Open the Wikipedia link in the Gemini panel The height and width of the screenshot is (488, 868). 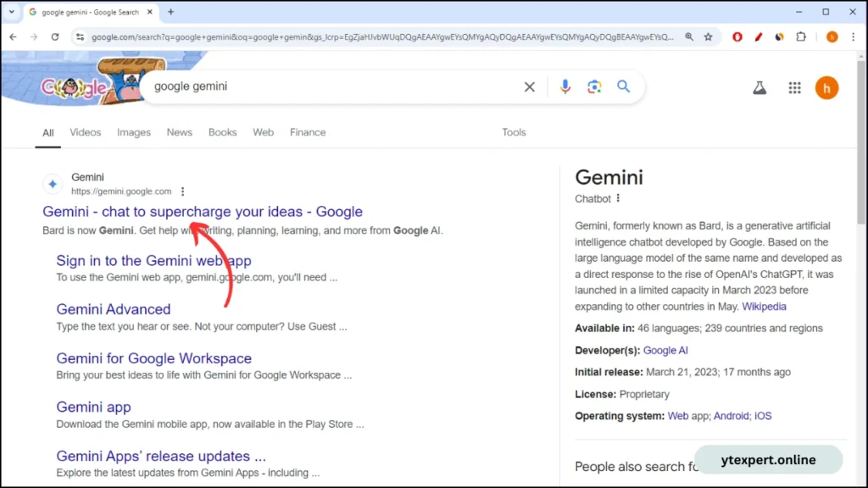click(764, 306)
